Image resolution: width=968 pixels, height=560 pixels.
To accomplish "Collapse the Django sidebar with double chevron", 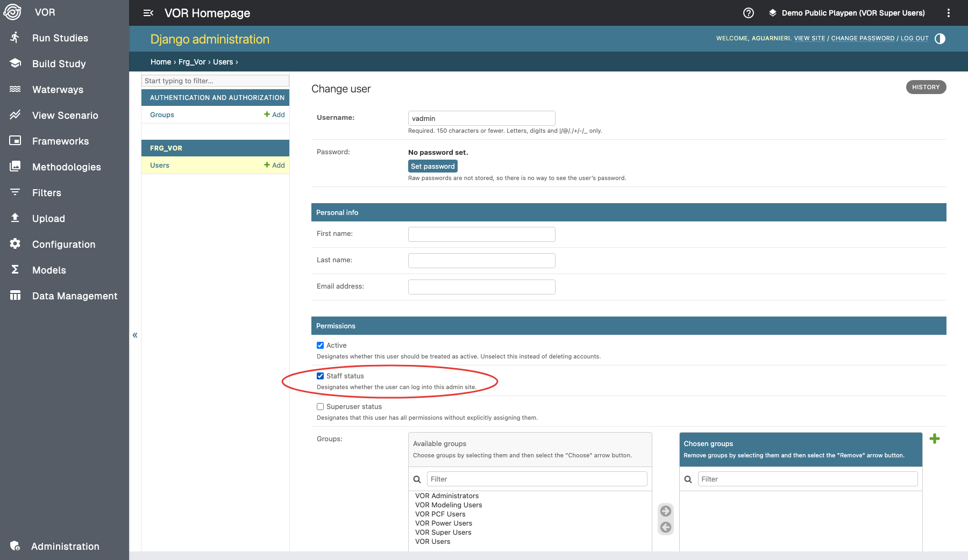I will pyautogui.click(x=135, y=335).
